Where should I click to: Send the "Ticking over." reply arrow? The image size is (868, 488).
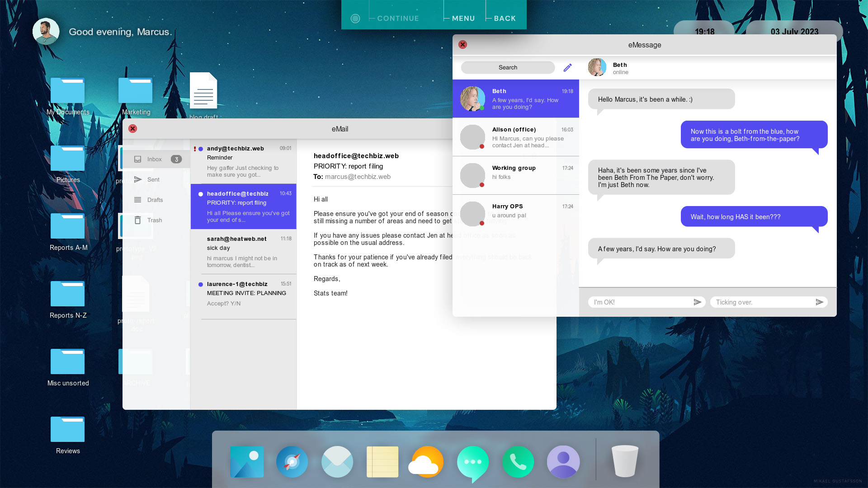(820, 302)
